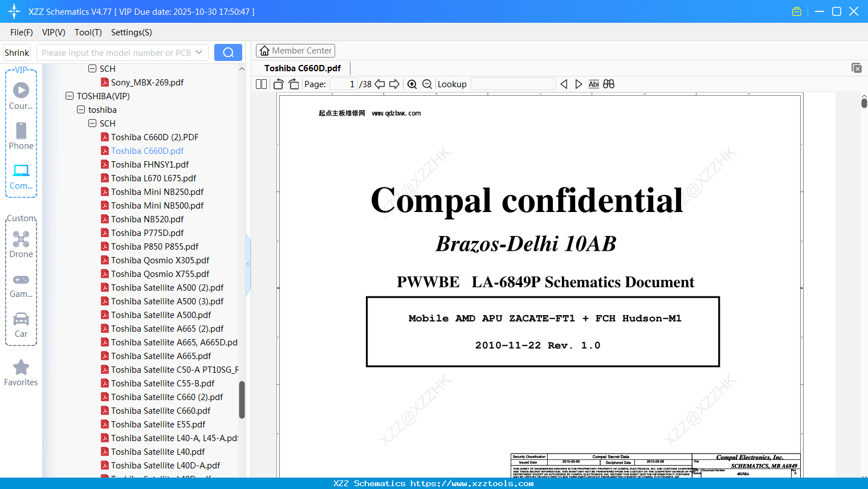Image resolution: width=868 pixels, height=489 pixels.
Task: Click the window-restore icon at top right of viewer
Action: coord(856,68)
